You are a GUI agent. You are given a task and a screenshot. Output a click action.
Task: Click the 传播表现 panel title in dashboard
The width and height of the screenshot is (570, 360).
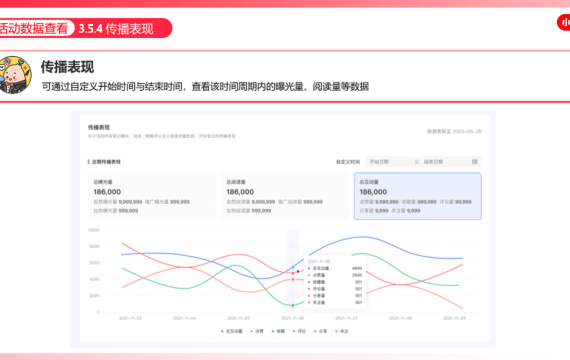point(99,127)
